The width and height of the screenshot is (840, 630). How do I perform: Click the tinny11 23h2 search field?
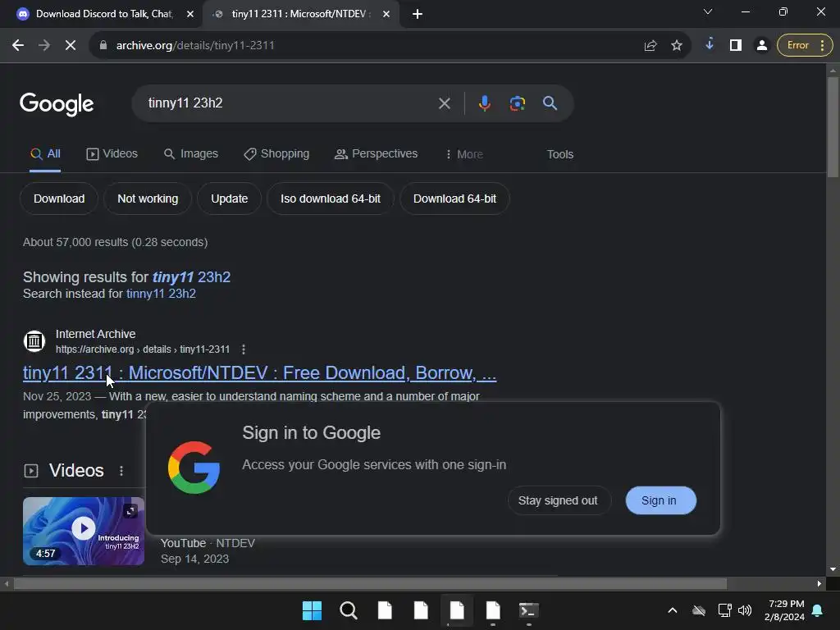[290, 103]
